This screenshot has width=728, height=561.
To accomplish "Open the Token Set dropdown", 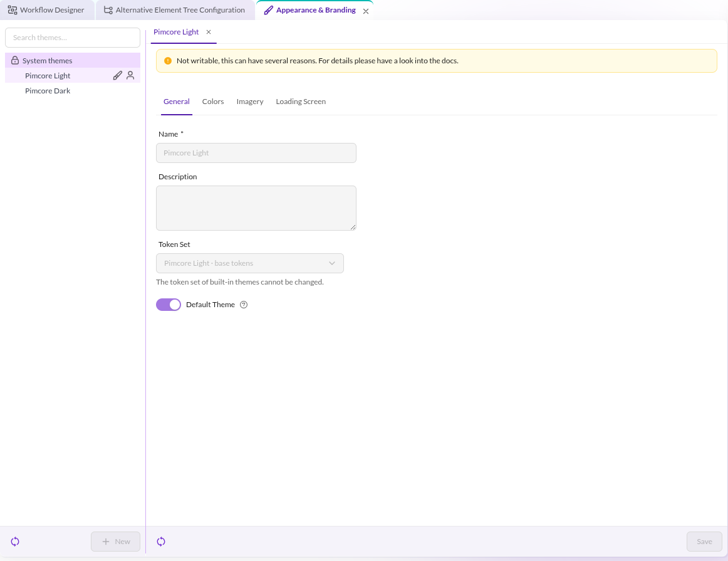I will 250,263.
